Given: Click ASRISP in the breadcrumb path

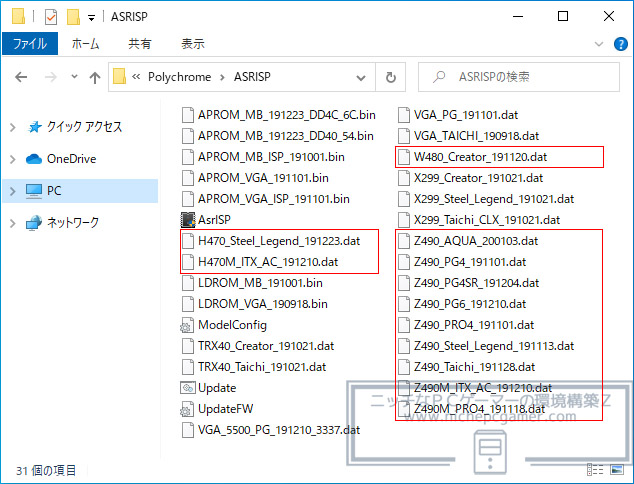Looking at the screenshot, I should pos(252,77).
